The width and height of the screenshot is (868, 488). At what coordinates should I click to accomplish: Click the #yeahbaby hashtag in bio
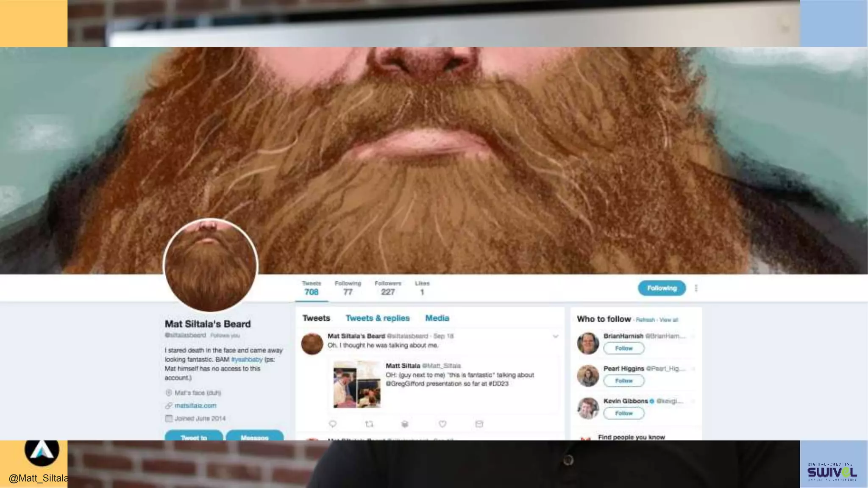click(x=247, y=359)
